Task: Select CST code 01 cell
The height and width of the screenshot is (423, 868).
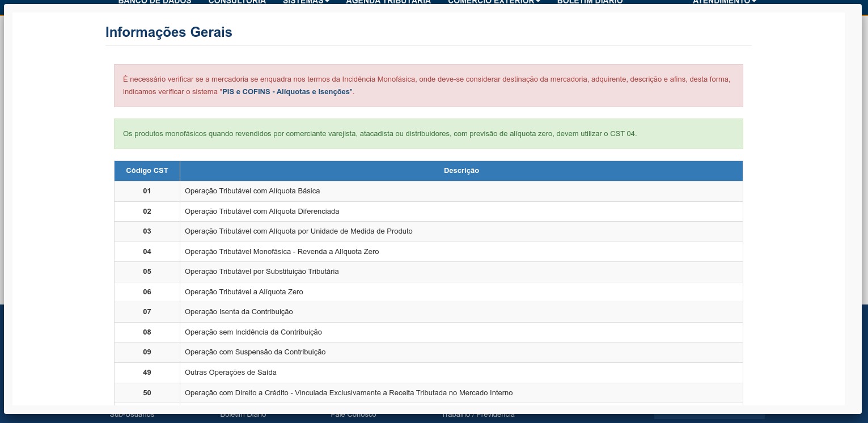Action: [147, 191]
